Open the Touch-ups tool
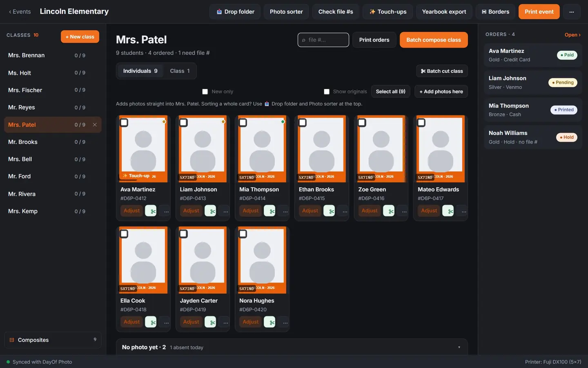 388,12
